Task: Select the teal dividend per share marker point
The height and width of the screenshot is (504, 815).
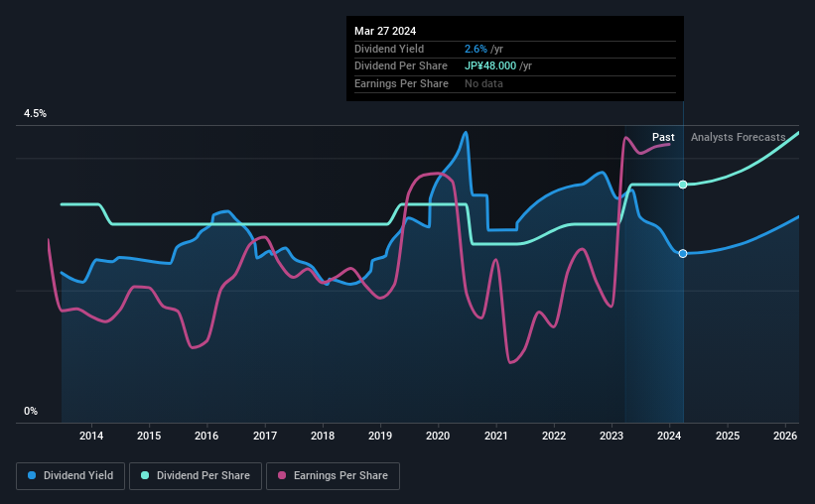Action: [683, 185]
